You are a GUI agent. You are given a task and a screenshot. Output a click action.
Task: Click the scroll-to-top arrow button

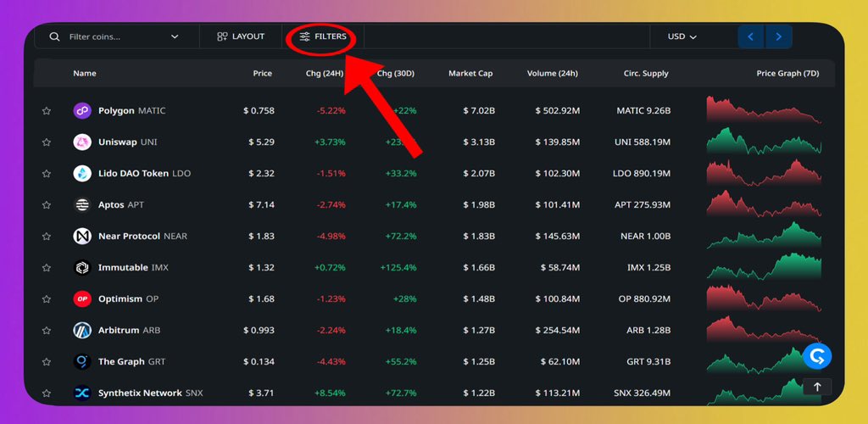point(817,387)
